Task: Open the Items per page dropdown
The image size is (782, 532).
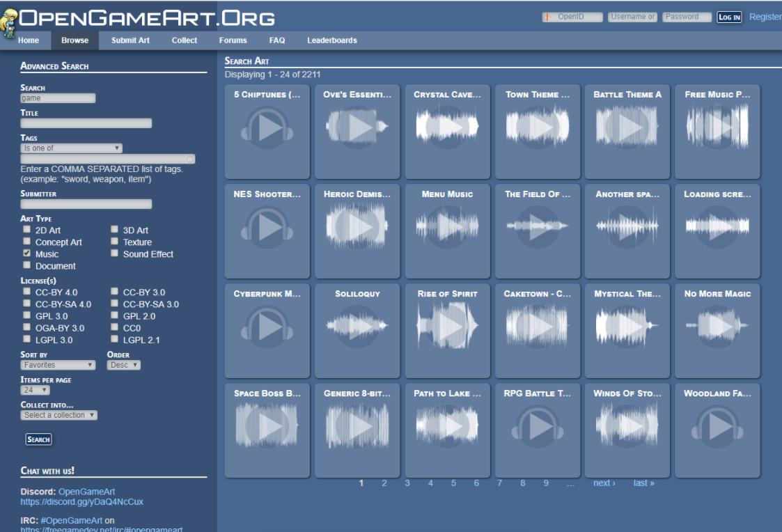Action: 35,390
